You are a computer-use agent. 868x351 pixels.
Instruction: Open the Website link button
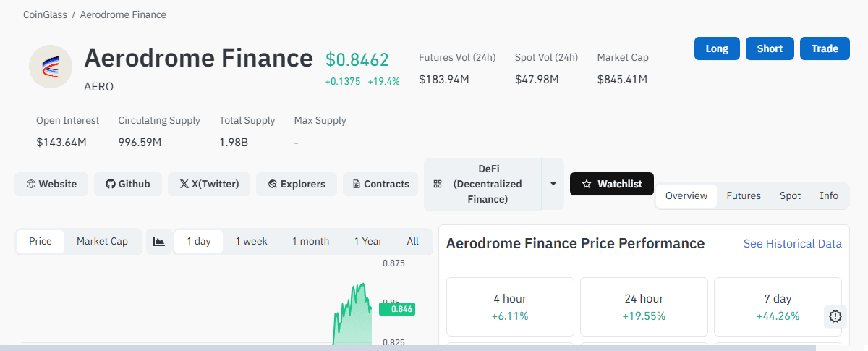pos(51,184)
